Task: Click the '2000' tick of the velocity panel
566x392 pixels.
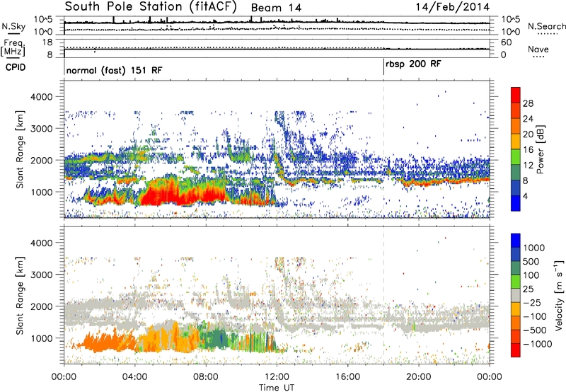Action: click(41, 306)
